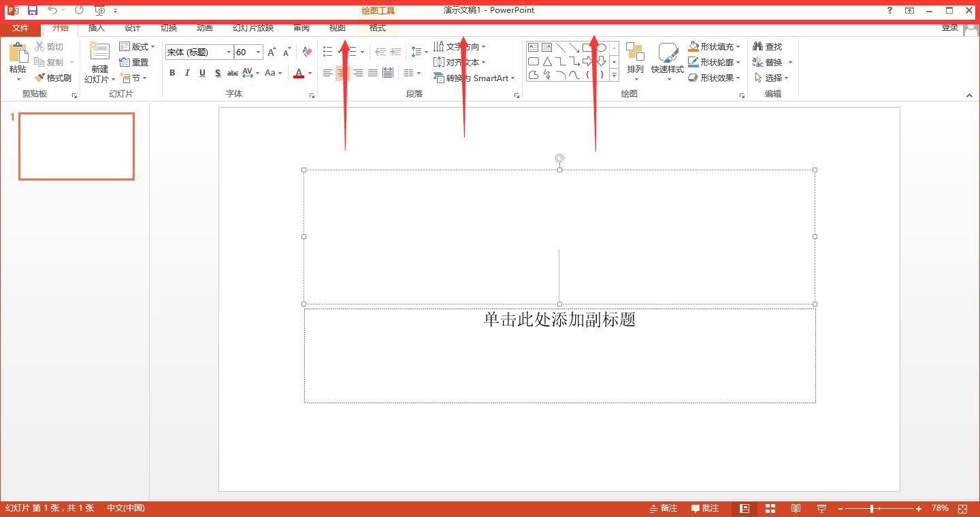
Task: Click the Clear All Formatting eraser icon
Action: coord(307,52)
